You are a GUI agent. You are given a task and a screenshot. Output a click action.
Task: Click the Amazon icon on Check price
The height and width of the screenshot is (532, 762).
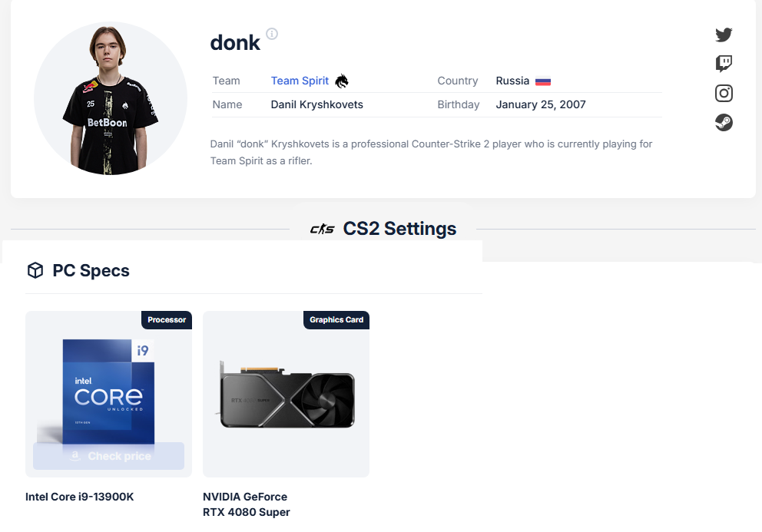tap(75, 456)
